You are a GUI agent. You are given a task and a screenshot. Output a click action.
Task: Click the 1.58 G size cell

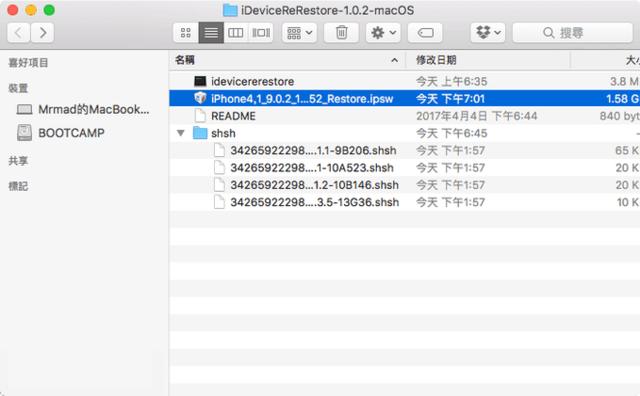[622, 98]
